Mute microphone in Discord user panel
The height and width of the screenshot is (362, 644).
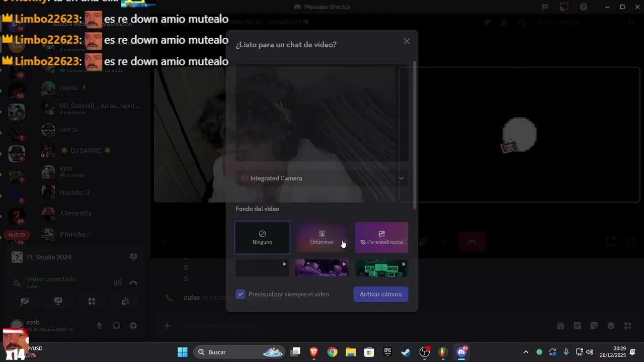coord(100,326)
